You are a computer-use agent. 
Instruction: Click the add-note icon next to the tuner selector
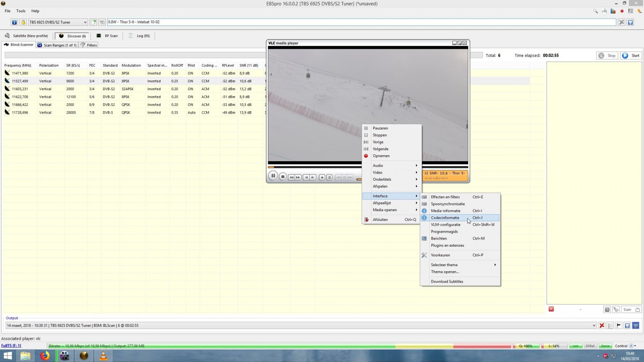pos(94,22)
